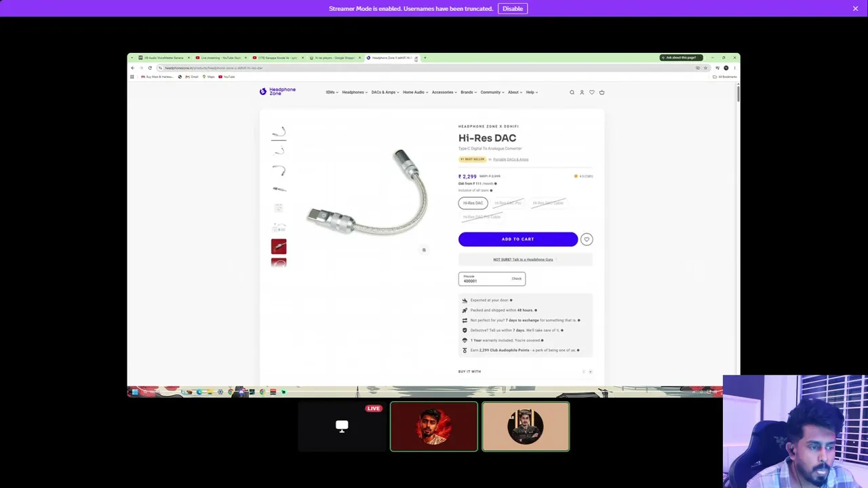Open a new browser tab with plus button

click(425, 58)
